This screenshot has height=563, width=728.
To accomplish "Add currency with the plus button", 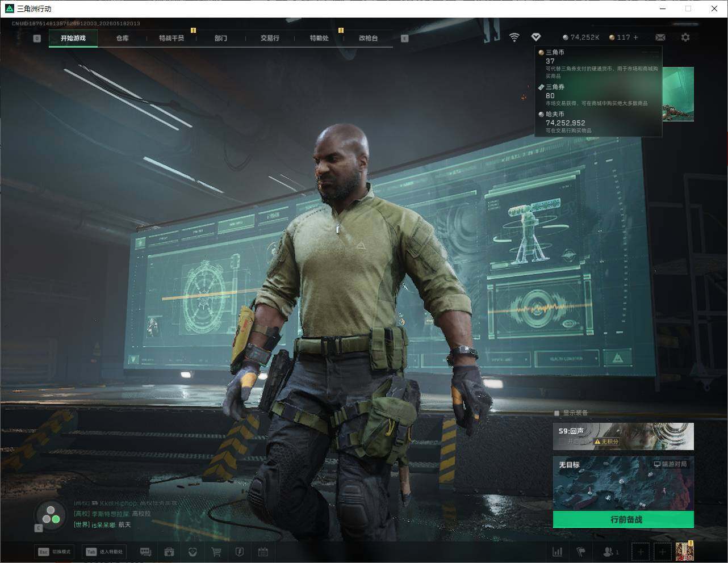I will click(635, 37).
